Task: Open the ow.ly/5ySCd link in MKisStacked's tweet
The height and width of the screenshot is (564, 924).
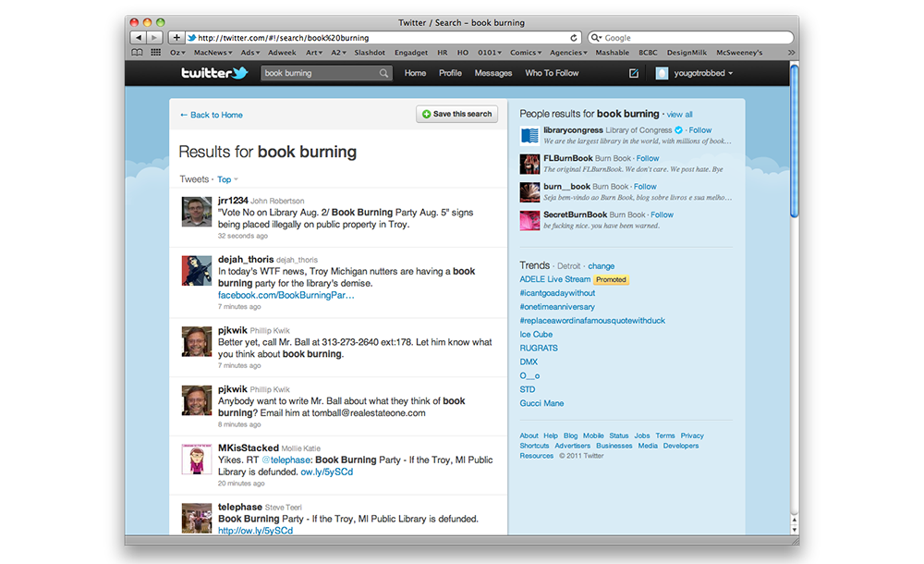Action: coord(326,472)
